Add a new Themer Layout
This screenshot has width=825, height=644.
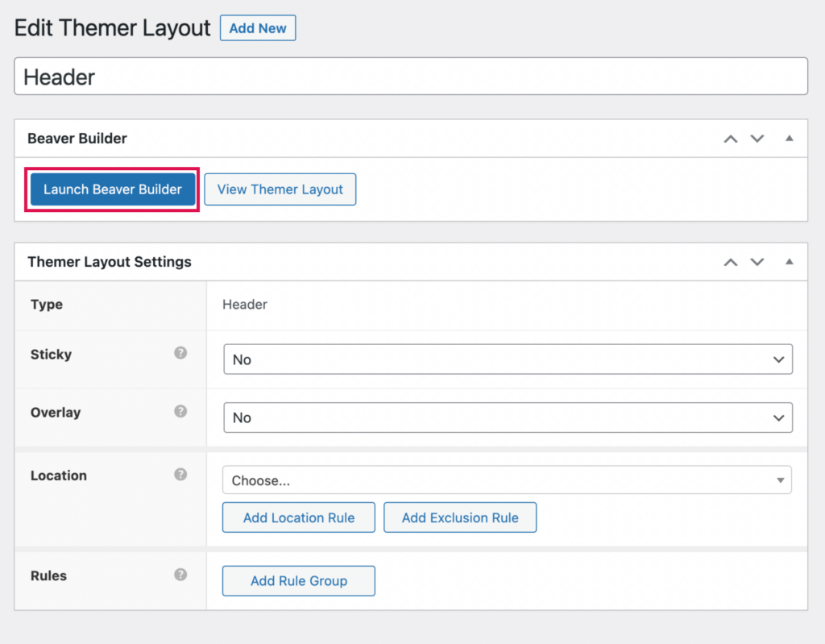click(x=258, y=27)
